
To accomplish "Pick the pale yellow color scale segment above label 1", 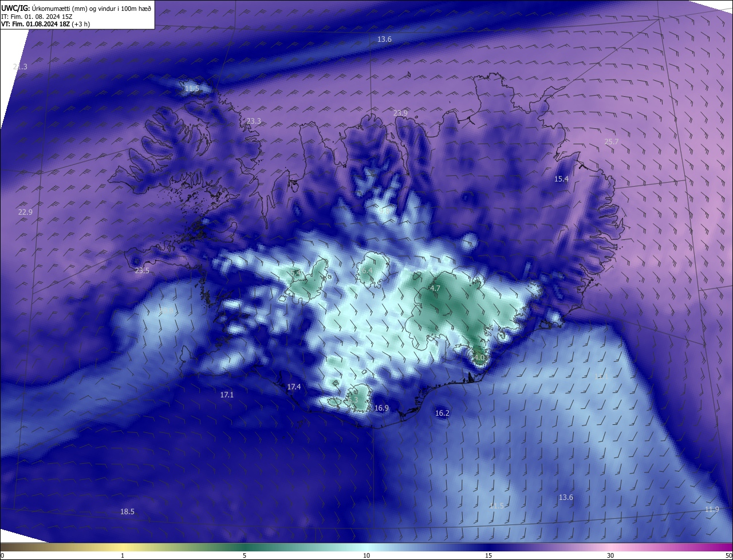I will [123, 547].
